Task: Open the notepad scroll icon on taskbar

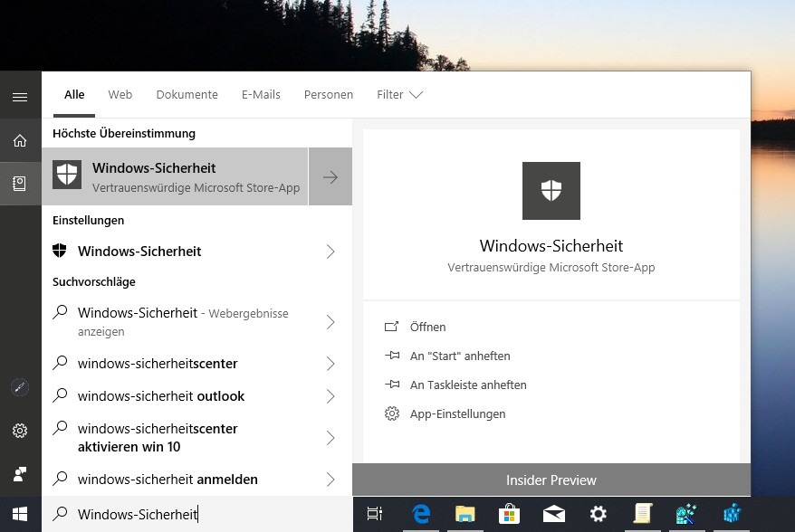Action: coord(642,514)
